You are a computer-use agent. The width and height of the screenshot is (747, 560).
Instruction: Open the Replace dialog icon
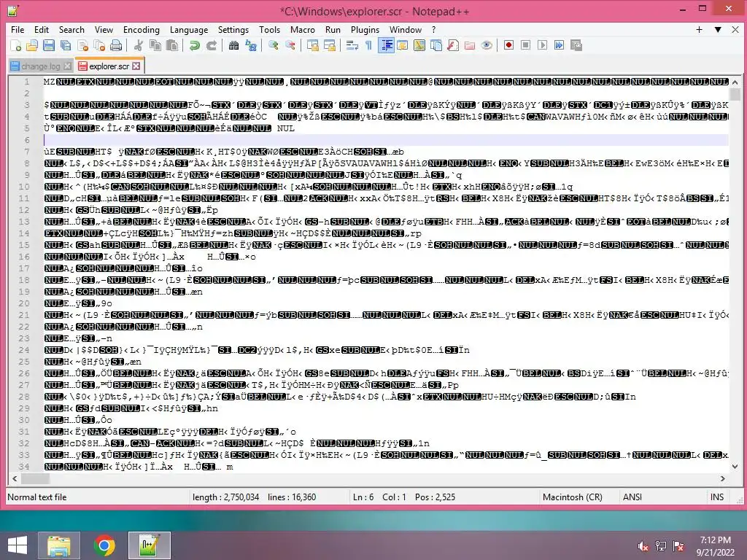coord(251,45)
